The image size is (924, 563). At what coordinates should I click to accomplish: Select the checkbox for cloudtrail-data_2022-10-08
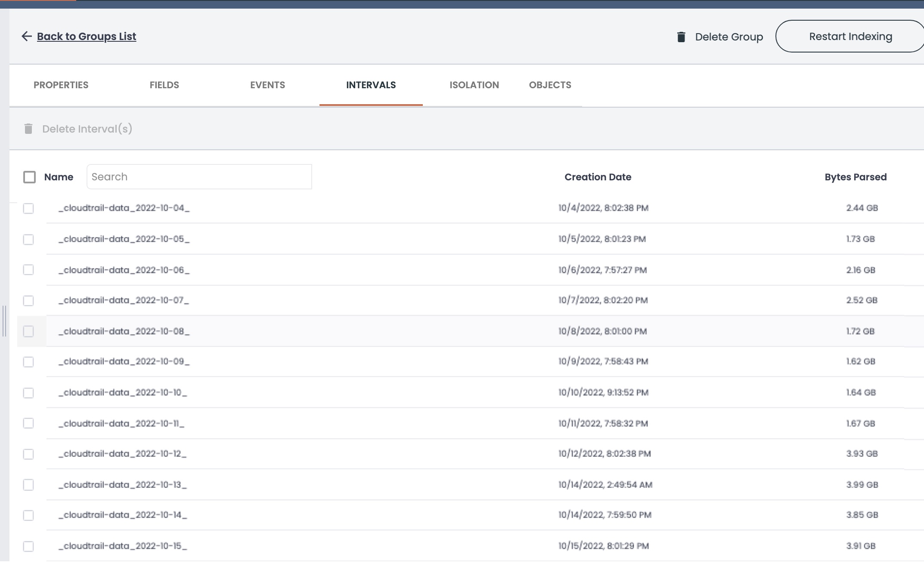pyautogui.click(x=28, y=331)
